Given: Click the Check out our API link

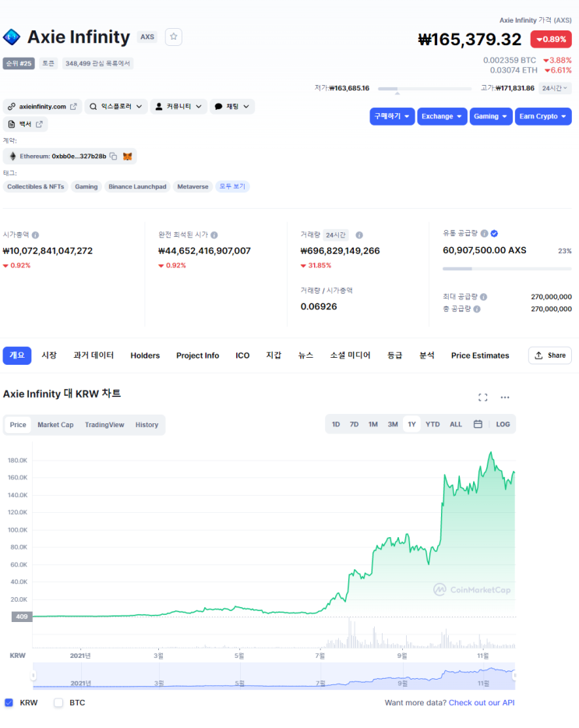Looking at the screenshot, I should 482,702.
